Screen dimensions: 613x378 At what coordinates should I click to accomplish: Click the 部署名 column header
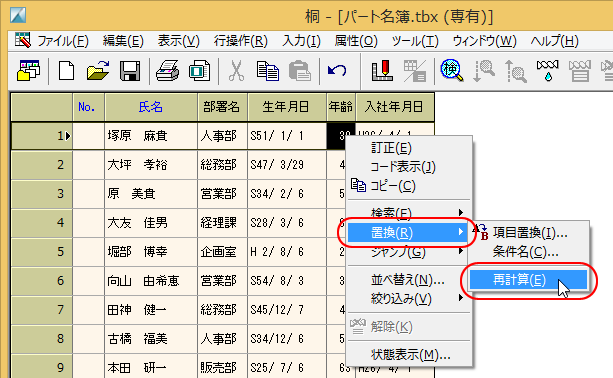(222, 107)
